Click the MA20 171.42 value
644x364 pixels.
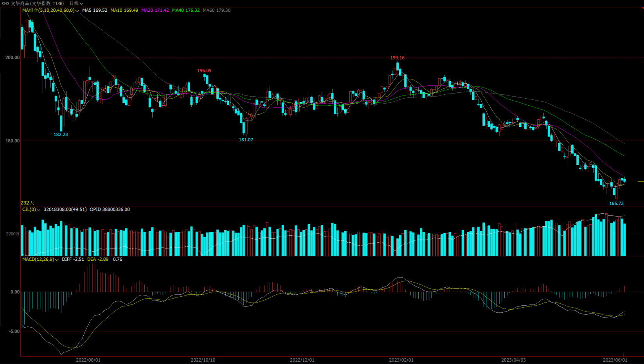click(x=155, y=10)
